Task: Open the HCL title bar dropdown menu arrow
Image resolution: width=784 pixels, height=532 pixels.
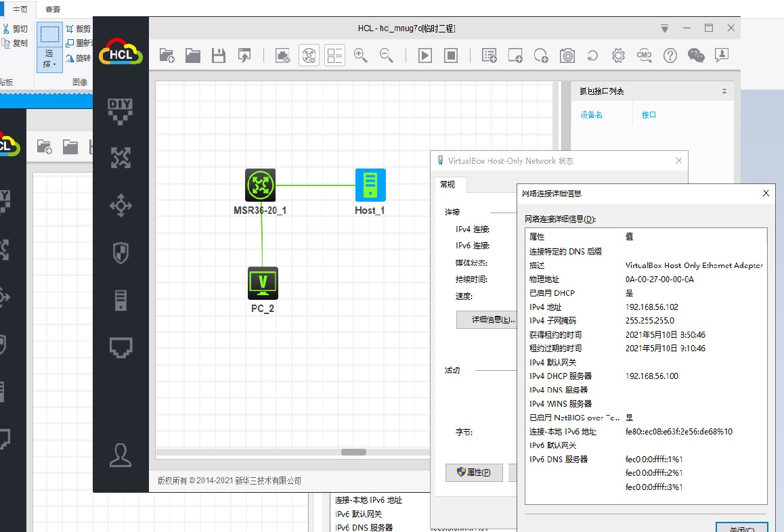Action: tap(664, 28)
